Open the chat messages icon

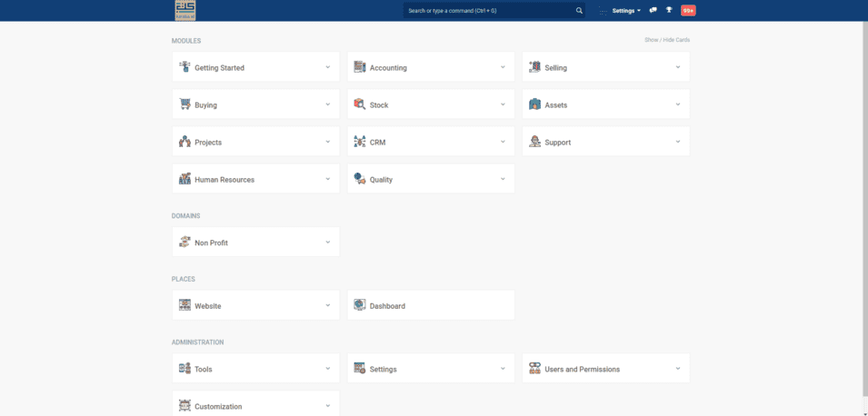[653, 10]
